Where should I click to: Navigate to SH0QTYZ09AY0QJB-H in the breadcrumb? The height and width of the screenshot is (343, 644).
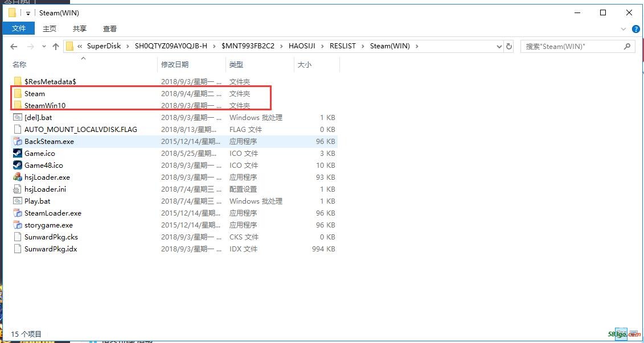pos(171,46)
